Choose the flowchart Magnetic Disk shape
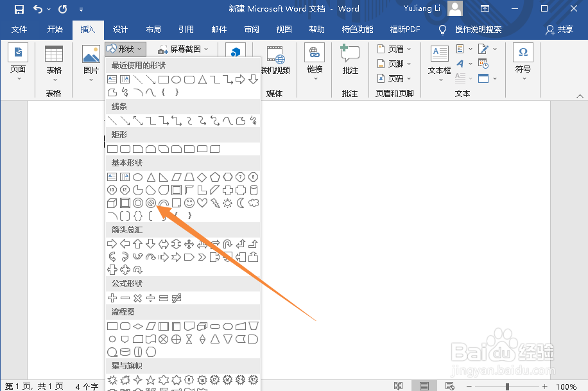The image size is (588, 391). [125, 352]
